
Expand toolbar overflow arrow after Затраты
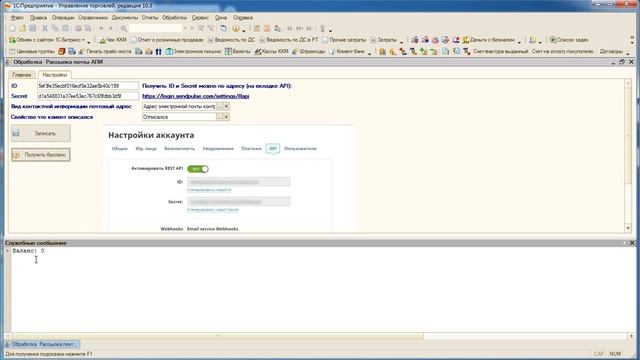coord(402,41)
